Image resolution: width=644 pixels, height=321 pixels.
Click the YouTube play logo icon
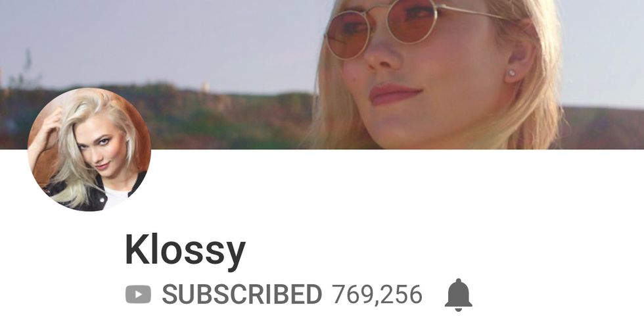138,294
